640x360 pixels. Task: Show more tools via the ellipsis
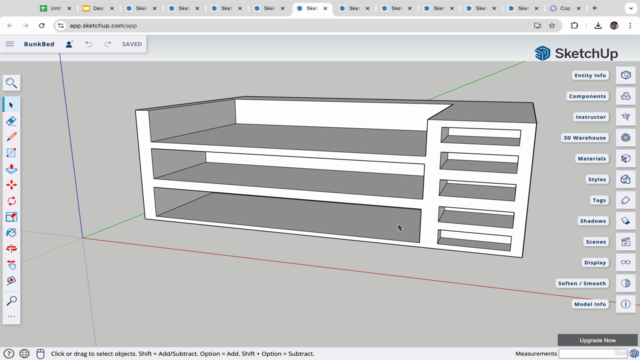point(11,316)
